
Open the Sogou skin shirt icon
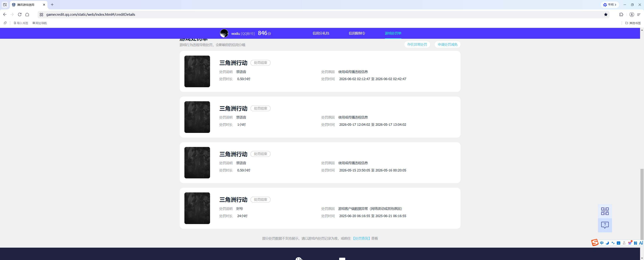(630, 243)
